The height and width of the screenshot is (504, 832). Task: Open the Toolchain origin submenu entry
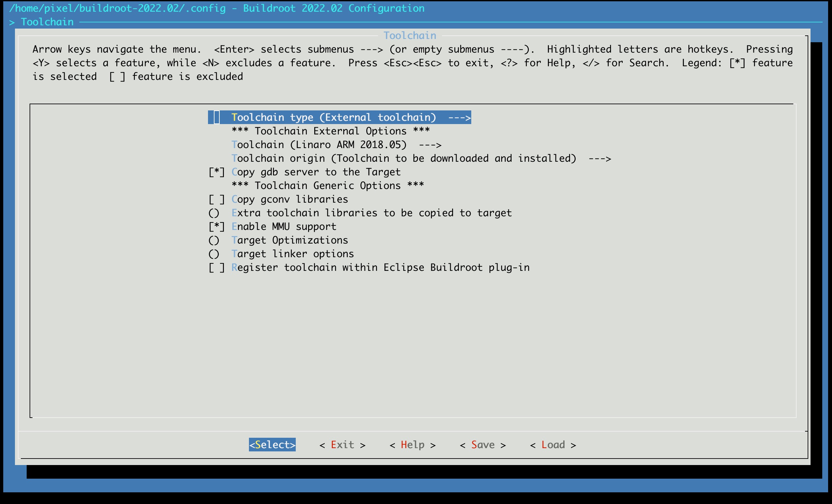tap(421, 158)
